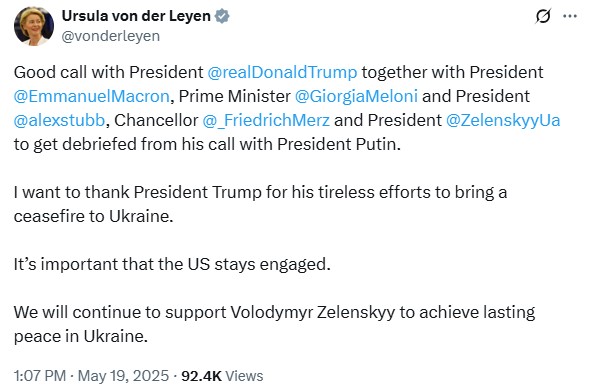
Task: Click the blue verified checkmark badge
Action: click(222, 16)
